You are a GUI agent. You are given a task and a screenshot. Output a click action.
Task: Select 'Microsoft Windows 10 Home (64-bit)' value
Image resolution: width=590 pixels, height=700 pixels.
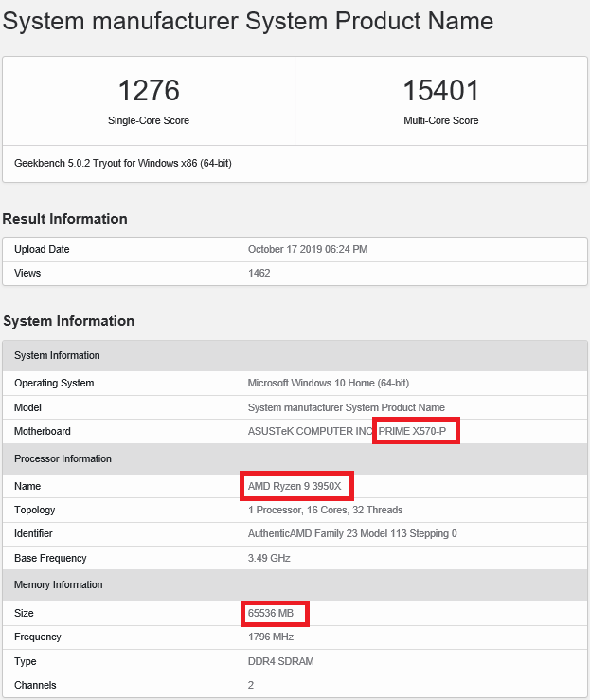(x=329, y=383)
